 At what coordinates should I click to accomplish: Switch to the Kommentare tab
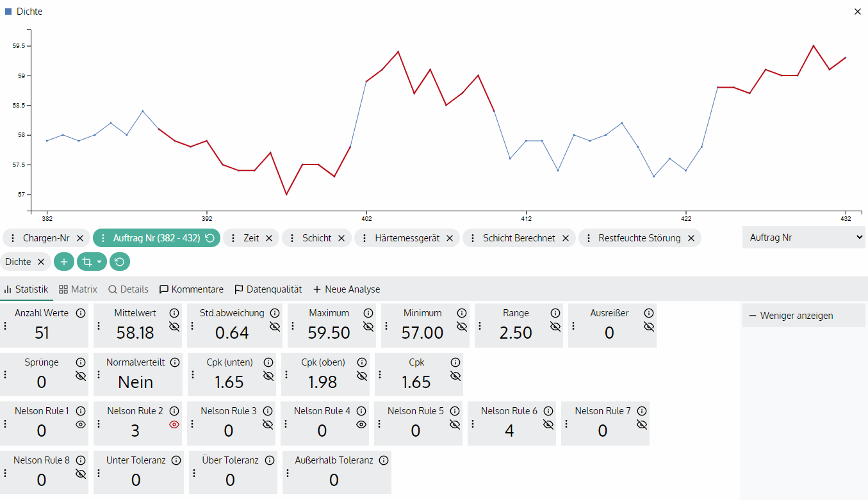click(x=192, y=289)
